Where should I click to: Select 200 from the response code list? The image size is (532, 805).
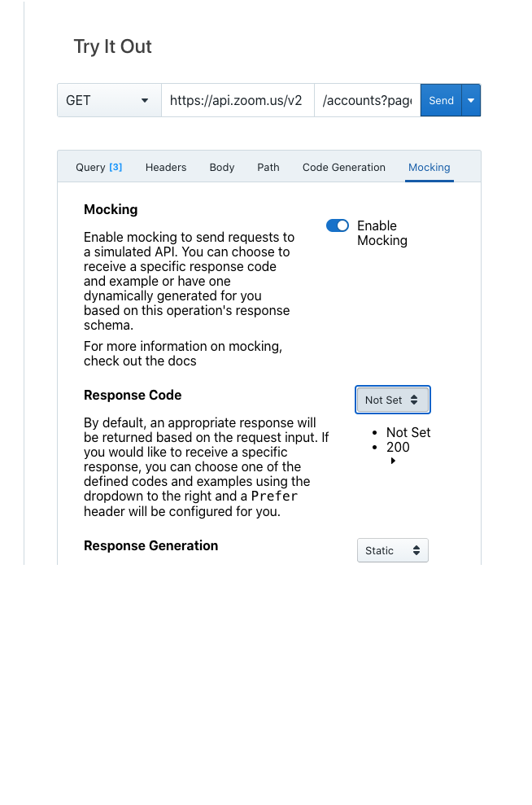[397, 447]
